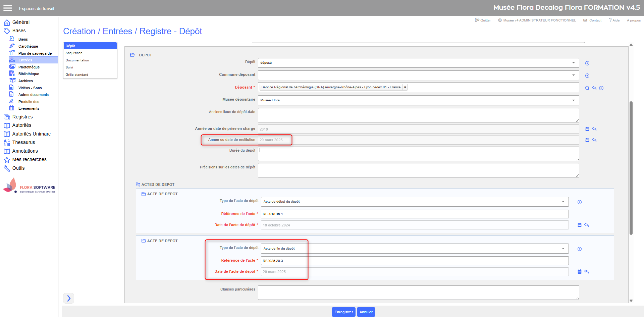Click the magnifier search icon beside Déposant
Screen dimensions: 644x317
(x=587, y=88)
